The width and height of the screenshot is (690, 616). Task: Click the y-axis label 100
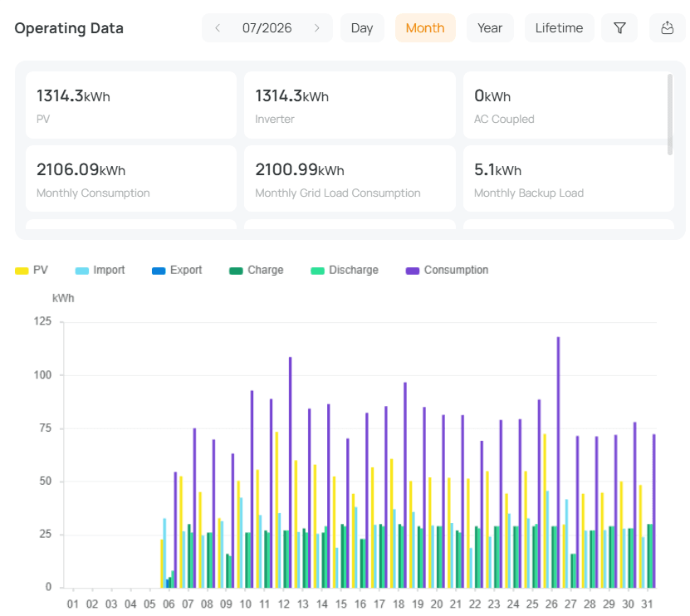42,375
